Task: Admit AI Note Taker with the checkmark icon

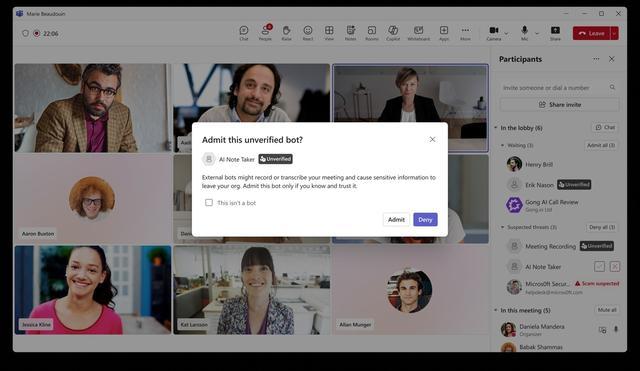Action: [x=599, y=267]
